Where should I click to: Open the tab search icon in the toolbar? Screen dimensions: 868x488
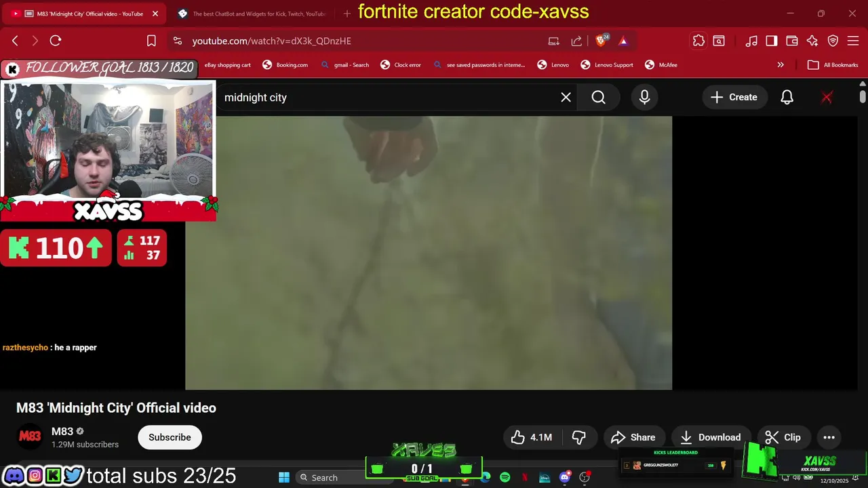click(719, 41)
